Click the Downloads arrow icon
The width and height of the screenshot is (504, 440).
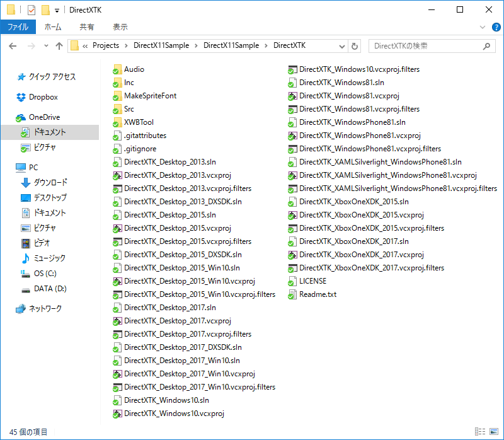click(x=26, y=183)
